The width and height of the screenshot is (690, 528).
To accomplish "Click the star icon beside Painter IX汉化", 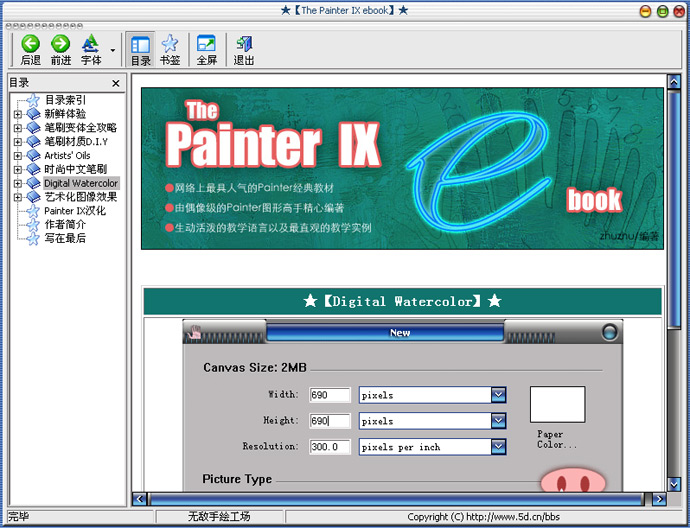I will point(33,211).
